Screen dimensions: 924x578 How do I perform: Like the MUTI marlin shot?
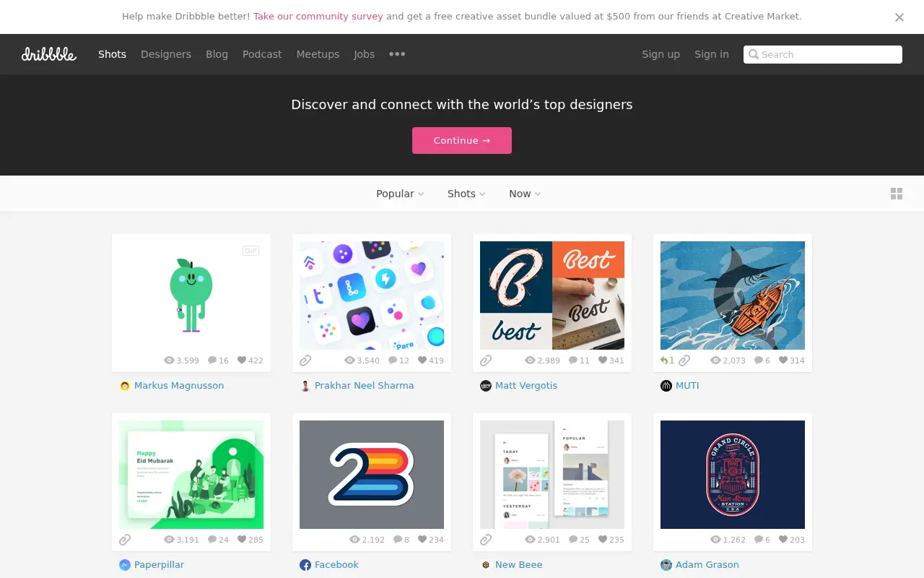[783, 361]
